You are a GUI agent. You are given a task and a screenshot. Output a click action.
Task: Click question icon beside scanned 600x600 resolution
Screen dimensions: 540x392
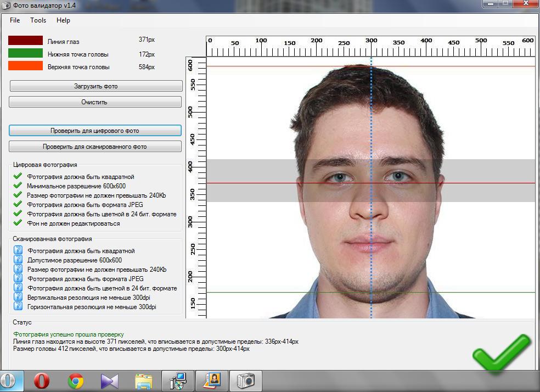tap(18, 260)
